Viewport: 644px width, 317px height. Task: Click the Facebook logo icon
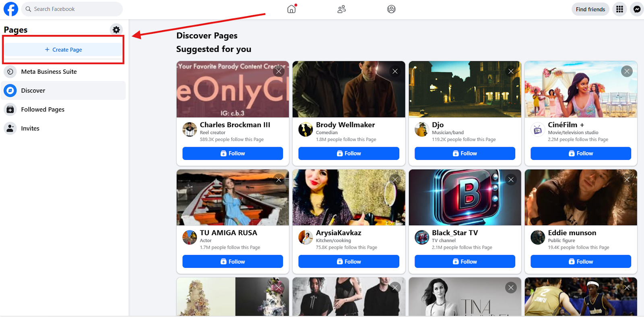click(11, 9)
